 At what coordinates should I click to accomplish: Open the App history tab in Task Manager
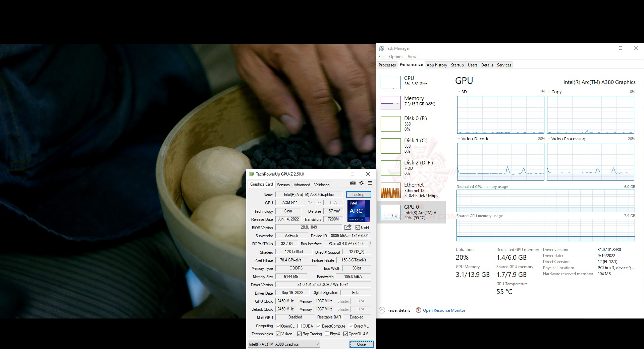[x=437, y=65]
